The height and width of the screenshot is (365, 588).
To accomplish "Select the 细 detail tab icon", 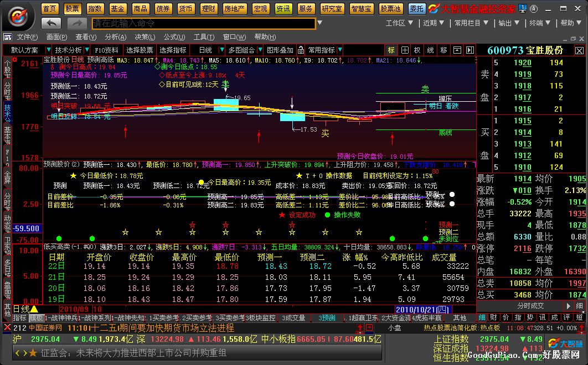I will tap(482, 317).
